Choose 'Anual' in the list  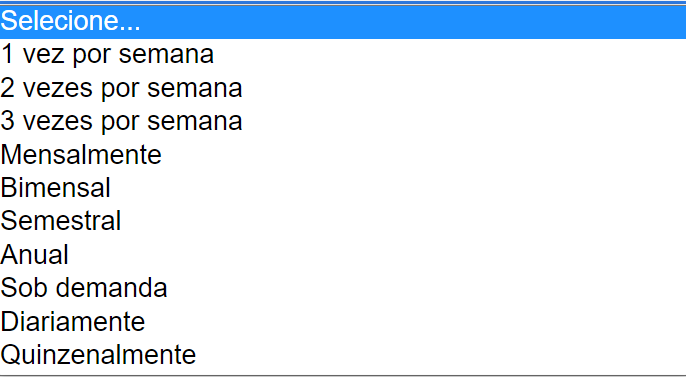click(x=343, y=255)
